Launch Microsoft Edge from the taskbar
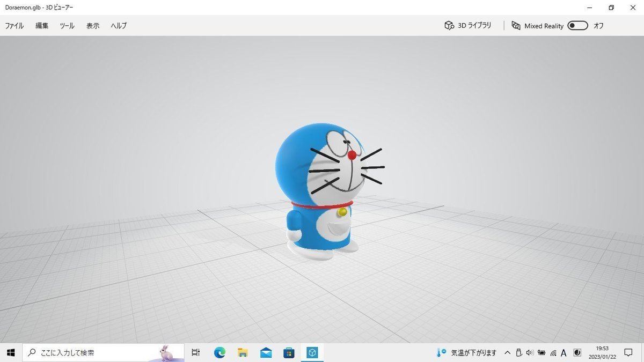This screenshot has width=644, height=362. [219, 352]
